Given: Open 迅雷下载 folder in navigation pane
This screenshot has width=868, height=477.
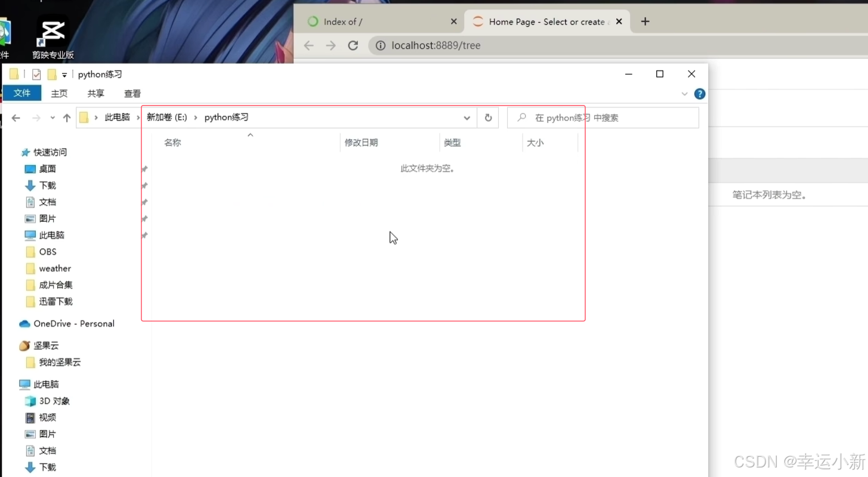Looking at the screenshot, I should tap(55, 302).
